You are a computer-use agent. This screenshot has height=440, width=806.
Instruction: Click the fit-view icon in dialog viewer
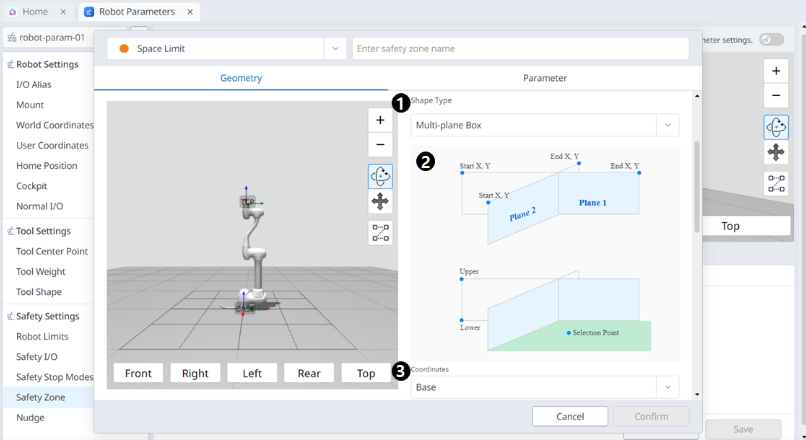[x=380, y=233]
